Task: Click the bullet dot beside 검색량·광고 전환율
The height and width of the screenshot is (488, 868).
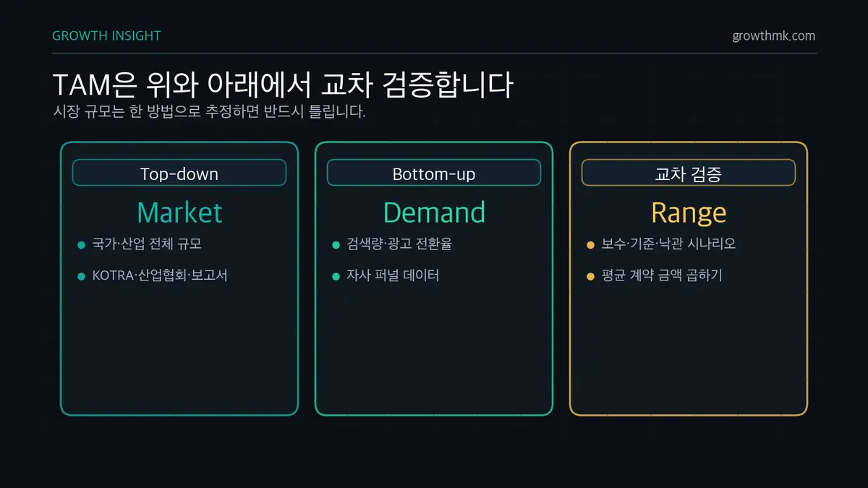Action: point(336,245)
